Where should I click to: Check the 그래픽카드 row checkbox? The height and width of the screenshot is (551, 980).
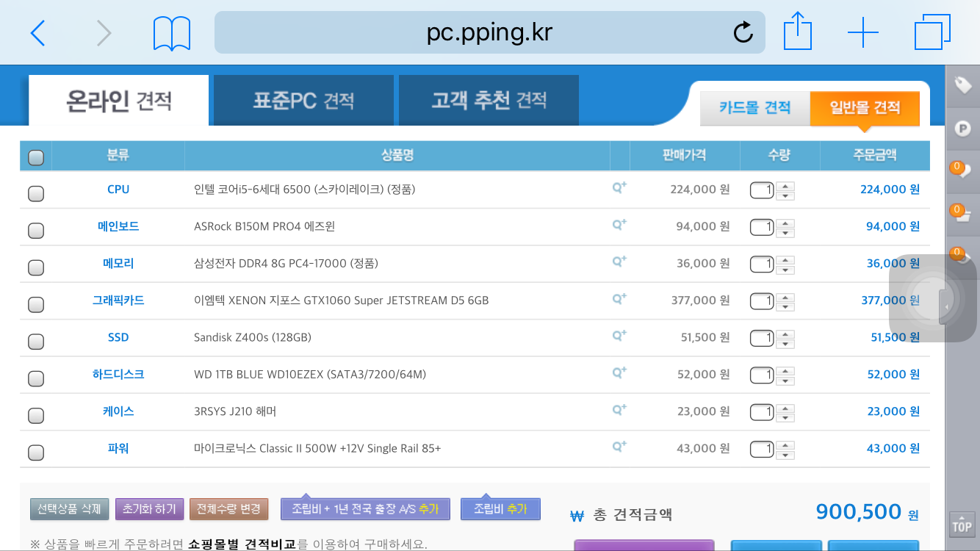[x=35, y=304]
